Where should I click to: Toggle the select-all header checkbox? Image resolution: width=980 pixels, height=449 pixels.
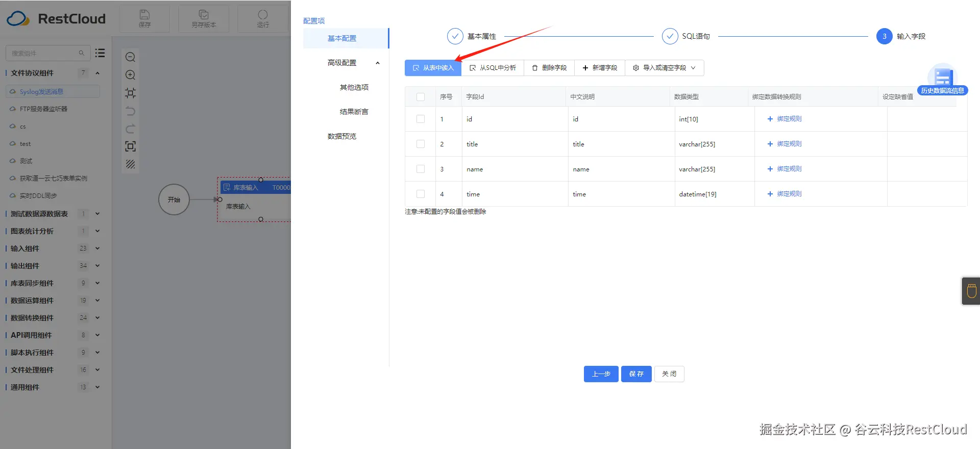click(x=421, y=97)
